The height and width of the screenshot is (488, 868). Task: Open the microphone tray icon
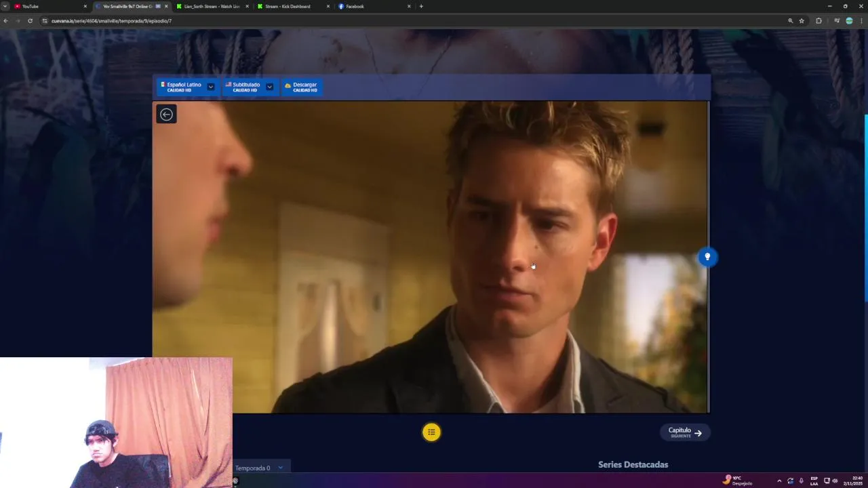[801, 481]
